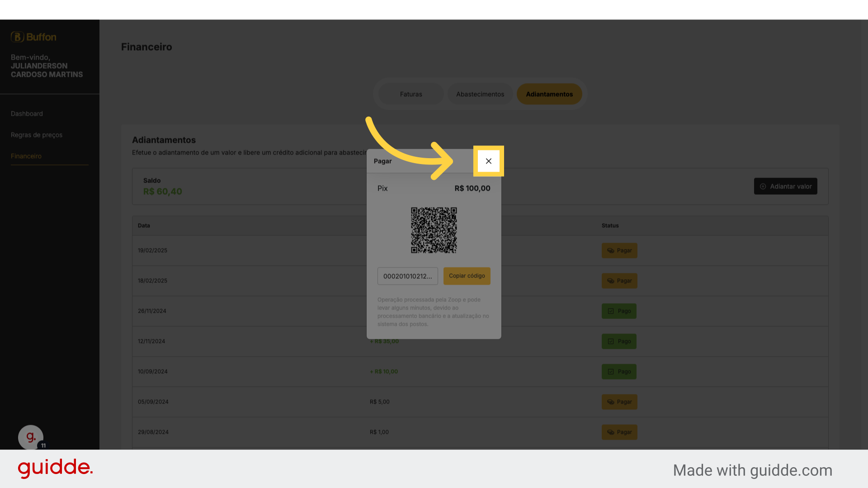Image resolution: width=868 pixels, height=488 pixels.
Task: Click the Pago status for 12/11/2024
Action: point(619,341)
